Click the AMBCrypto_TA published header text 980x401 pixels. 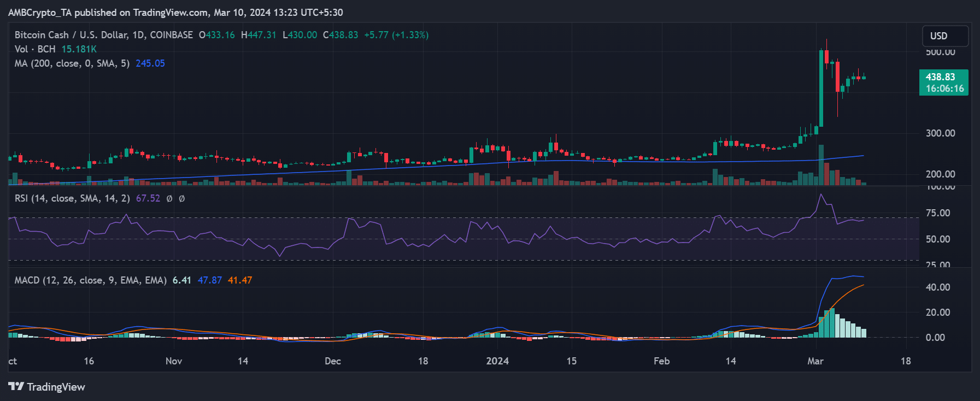[x=175, y=12]
